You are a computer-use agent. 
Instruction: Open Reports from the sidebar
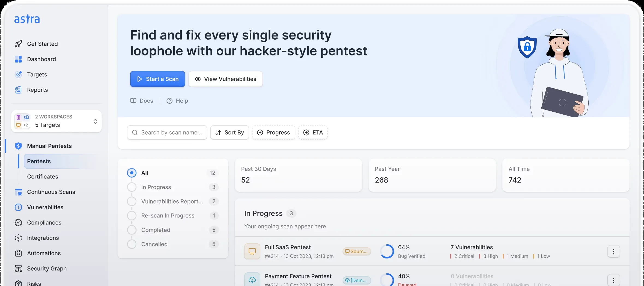37,90
